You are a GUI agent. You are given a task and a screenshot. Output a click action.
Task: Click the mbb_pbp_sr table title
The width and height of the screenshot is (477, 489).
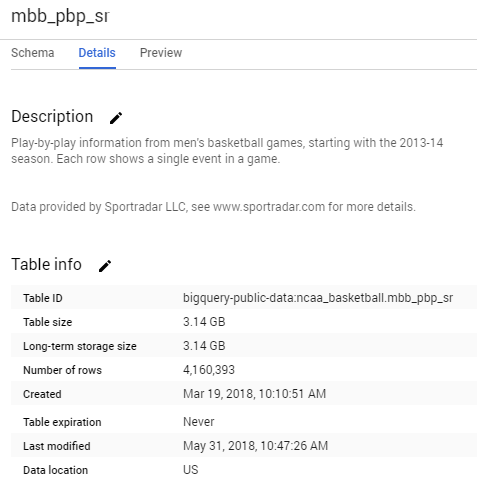coord(60,16)
